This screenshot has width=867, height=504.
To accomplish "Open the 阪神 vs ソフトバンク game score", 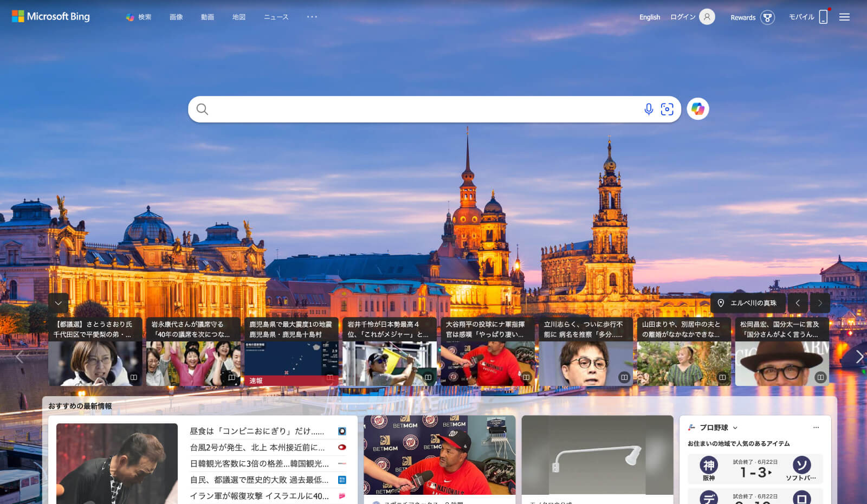I will (x=755, y=469).
